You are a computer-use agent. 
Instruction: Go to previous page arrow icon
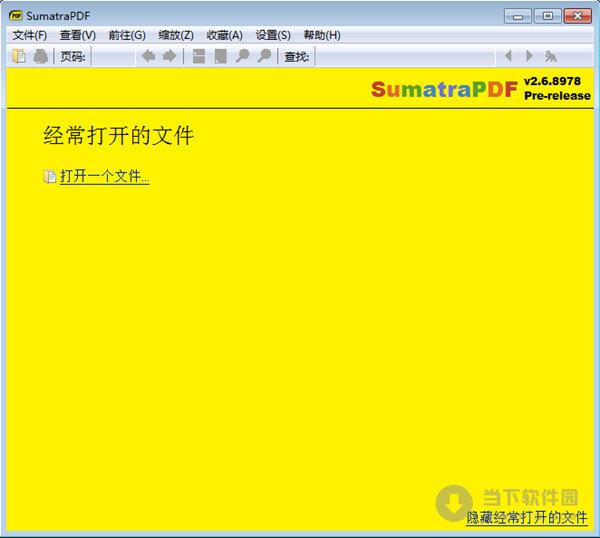pos(148,56)
